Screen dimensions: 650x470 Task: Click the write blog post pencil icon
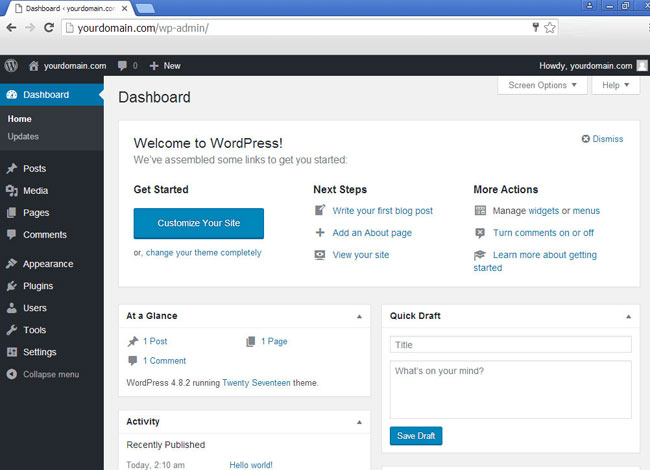320,210
